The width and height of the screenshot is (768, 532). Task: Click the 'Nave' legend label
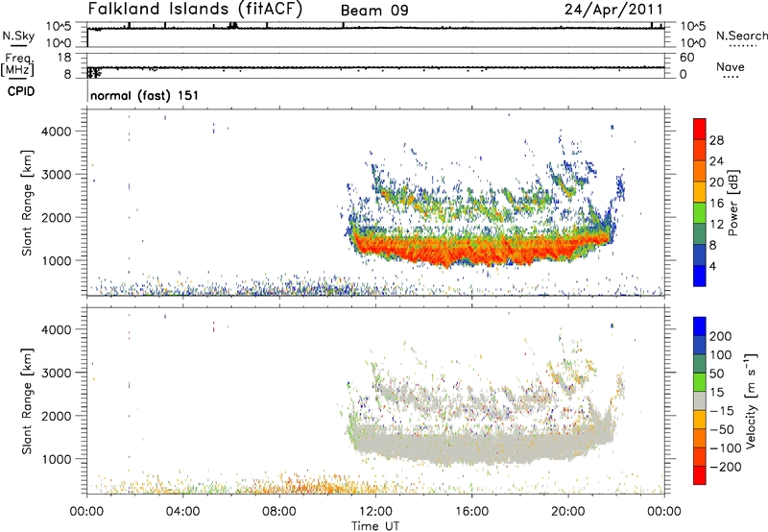pos(731,66)
